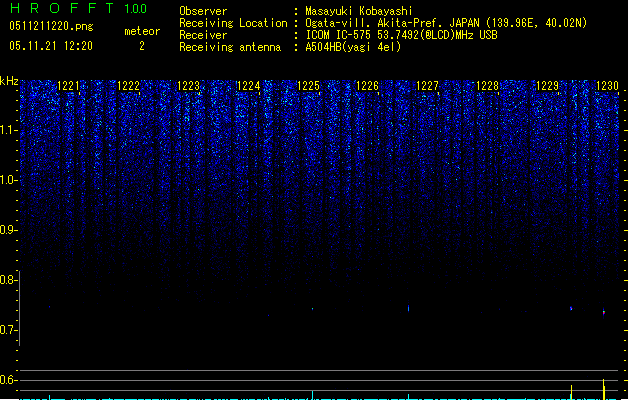Click the version number 1.0.0
The image size is (629, 400).
(x=135, y=9)
